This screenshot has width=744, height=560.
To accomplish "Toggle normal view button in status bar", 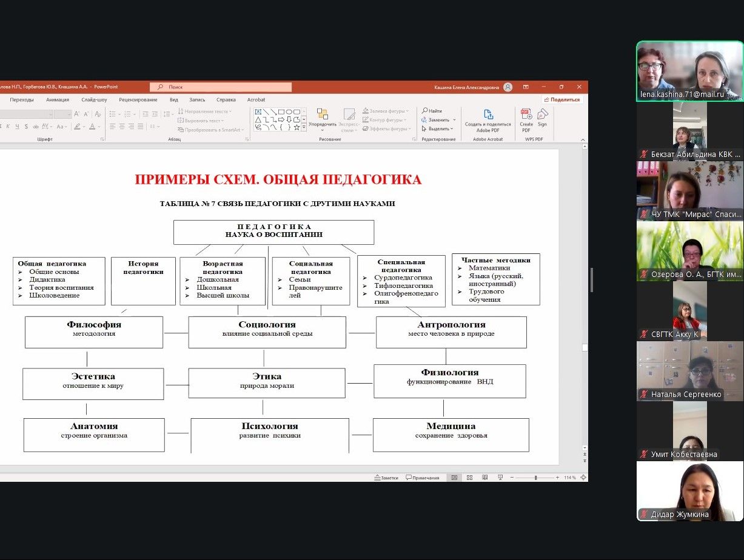I will coord(454,478).
